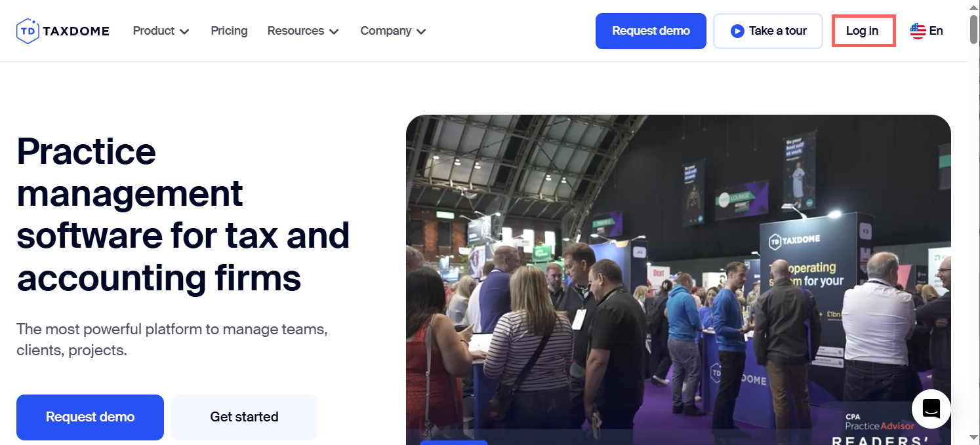Screen dimensions: 980x445
Task: Click Request demo in the top header
Action: (651, 31)
